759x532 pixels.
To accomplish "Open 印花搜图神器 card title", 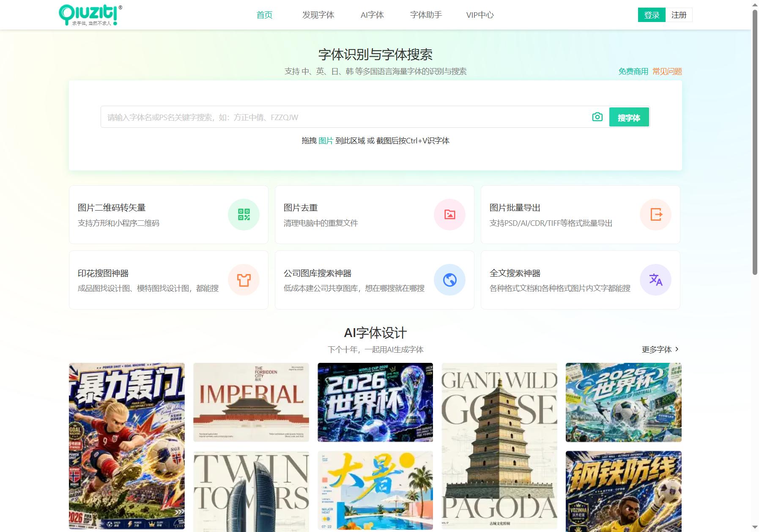I will coord(103,273).
